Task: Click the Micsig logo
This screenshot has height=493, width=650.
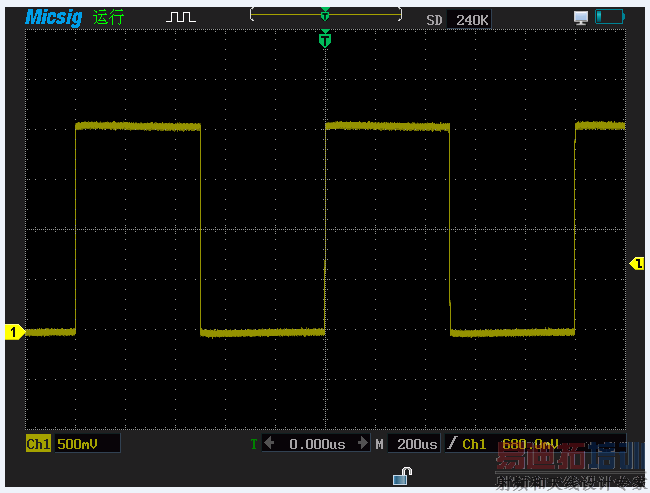Action: pos(53,17)
